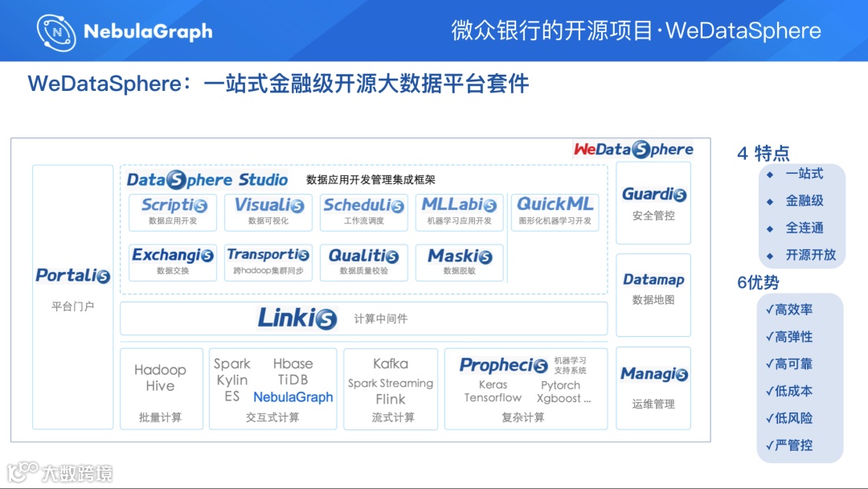Click the 计算中间件 label beside Linkis

381,318
